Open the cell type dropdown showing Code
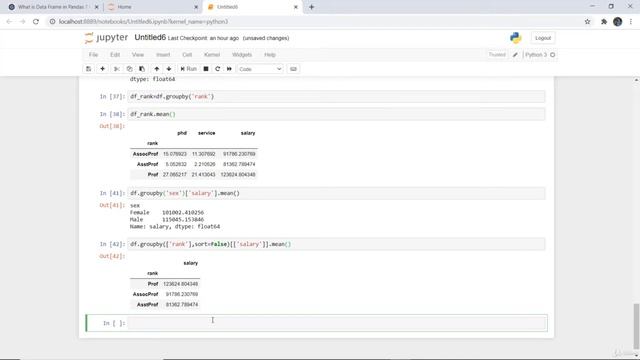 point(260,69)
